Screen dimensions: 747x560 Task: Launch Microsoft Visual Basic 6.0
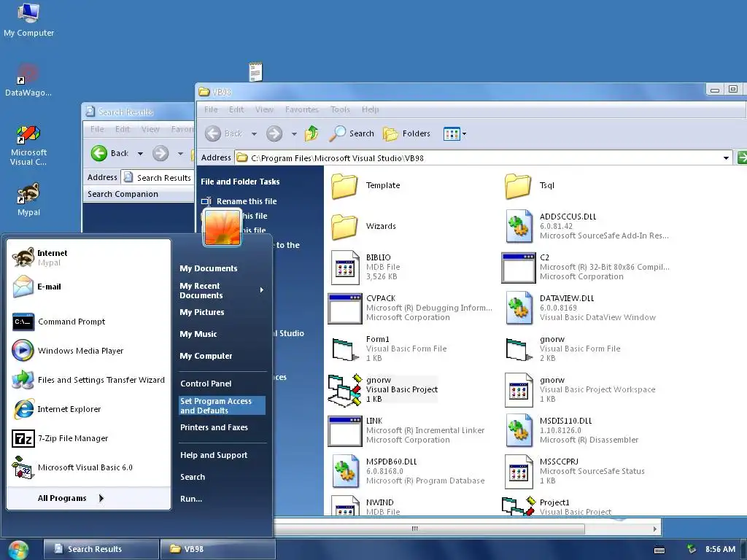[x=89, y=467]
